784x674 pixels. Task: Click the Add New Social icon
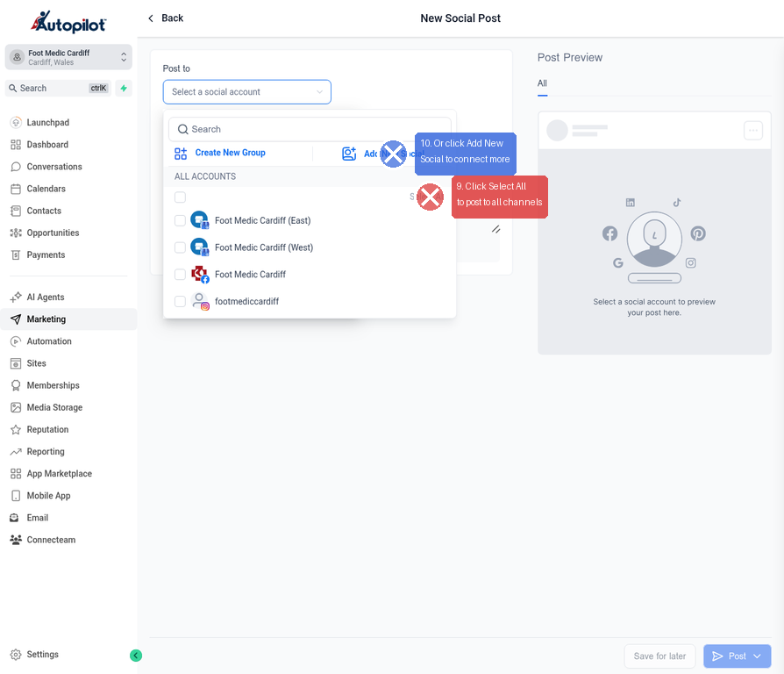(349, 154)
